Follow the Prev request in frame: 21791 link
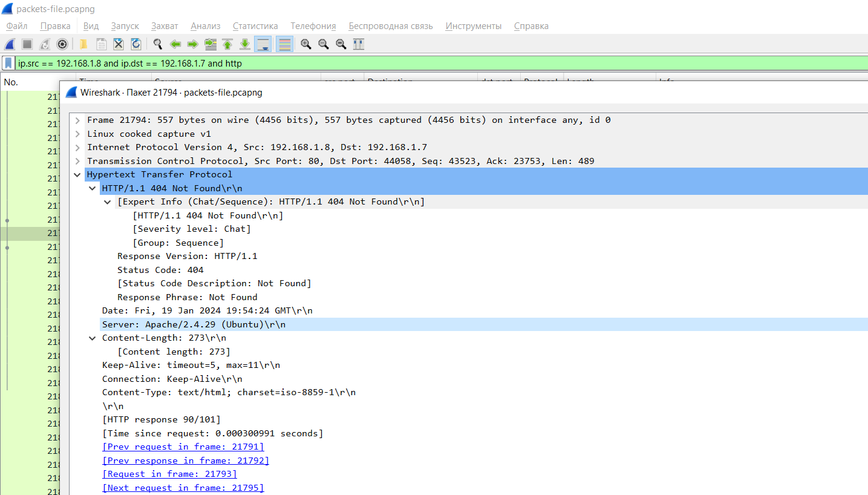 pos(183,447)
